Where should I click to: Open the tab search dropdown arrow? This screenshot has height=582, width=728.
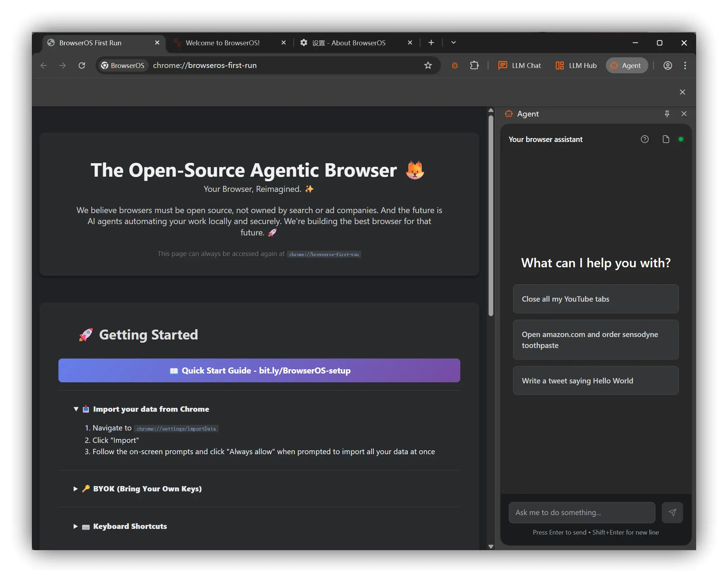(x=453, y=42)
